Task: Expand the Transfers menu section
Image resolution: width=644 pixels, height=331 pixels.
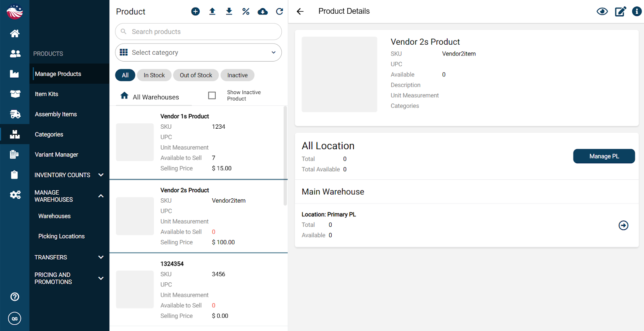Action: tap(68, 257)
